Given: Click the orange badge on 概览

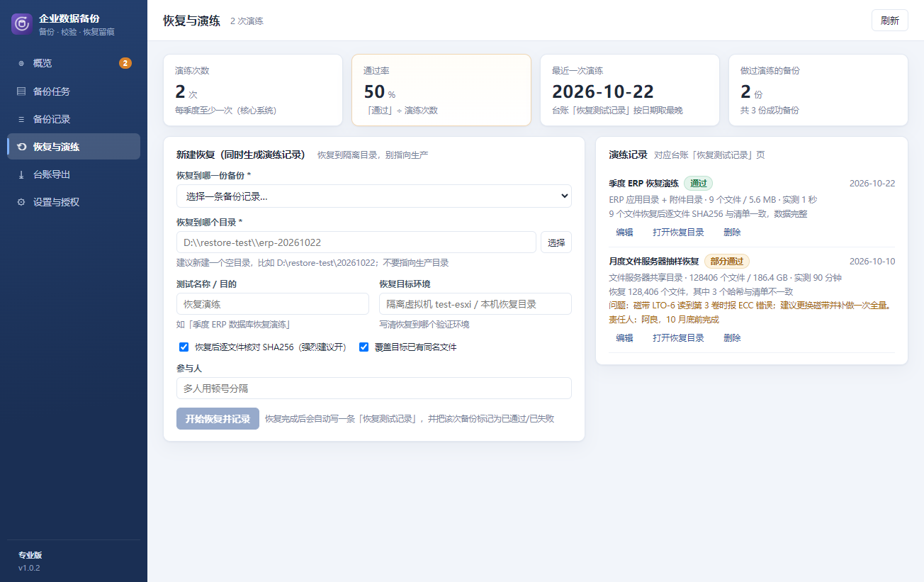Looking at the screenshot, I should pos(125,63).
